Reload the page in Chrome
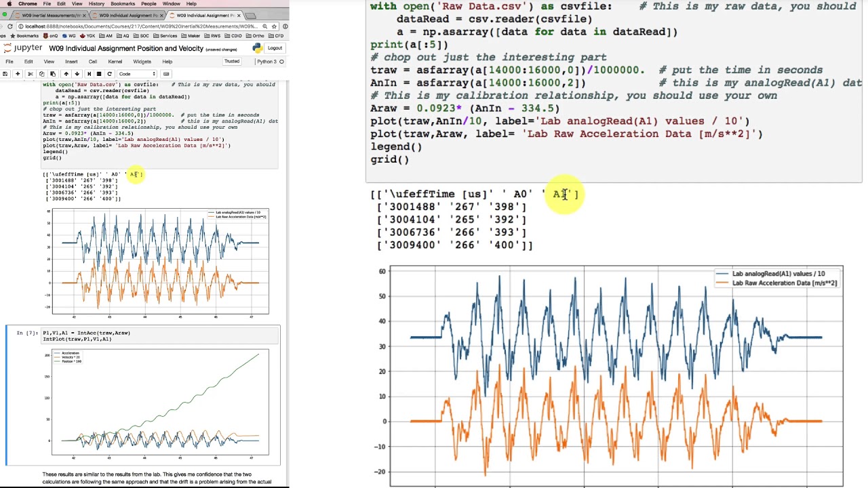The width and height of the screenshot is (868, 488). [9, 26]
